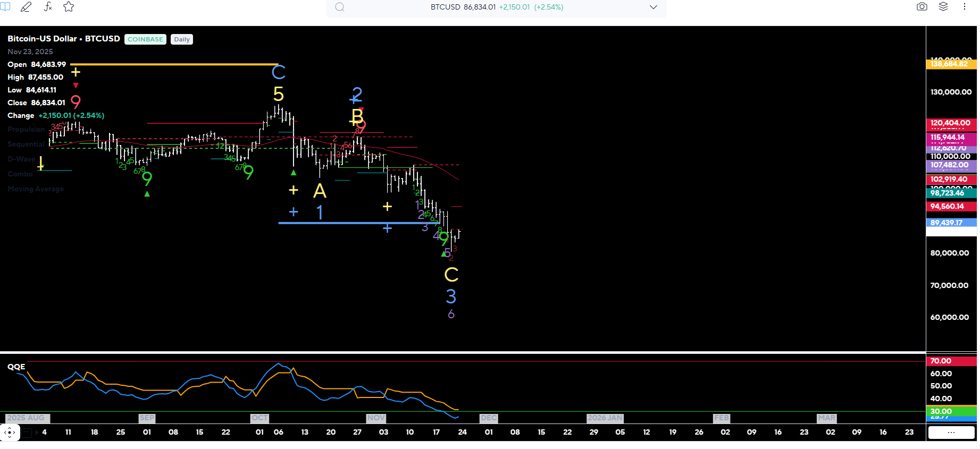Click the open-book icon in top toolbar
This screenshot has height=449, width=980.
coord(5,6)
